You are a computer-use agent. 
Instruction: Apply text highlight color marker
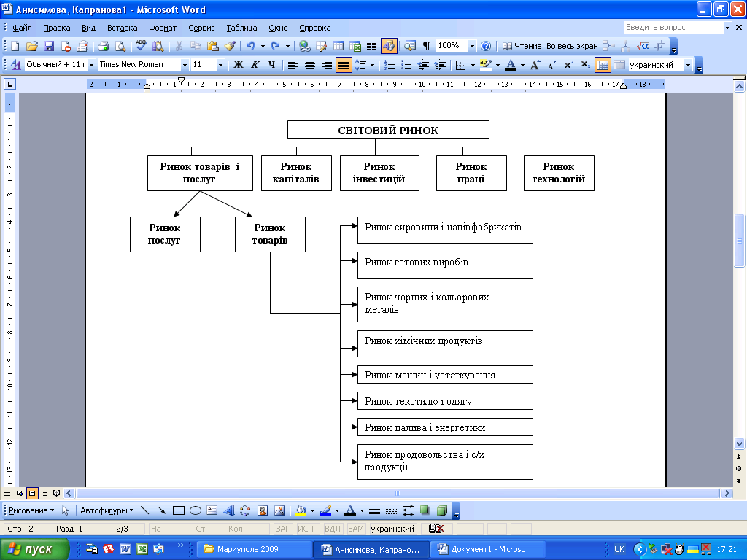tap(485, 65)
